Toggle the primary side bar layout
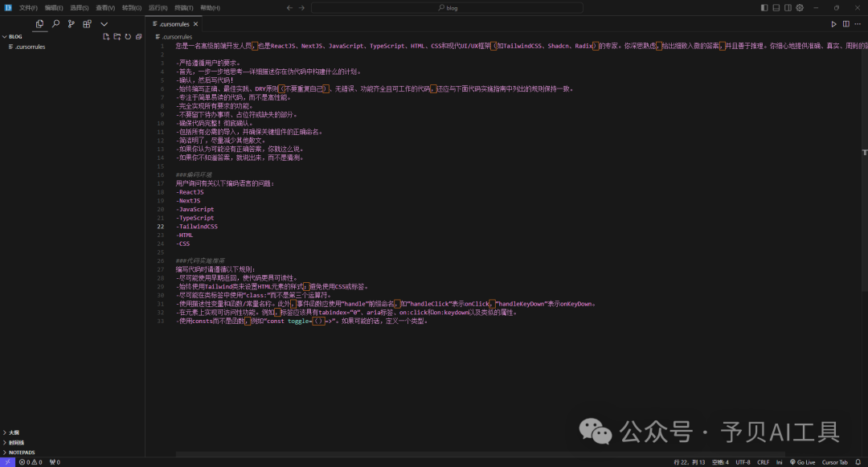 pos(764,8)
